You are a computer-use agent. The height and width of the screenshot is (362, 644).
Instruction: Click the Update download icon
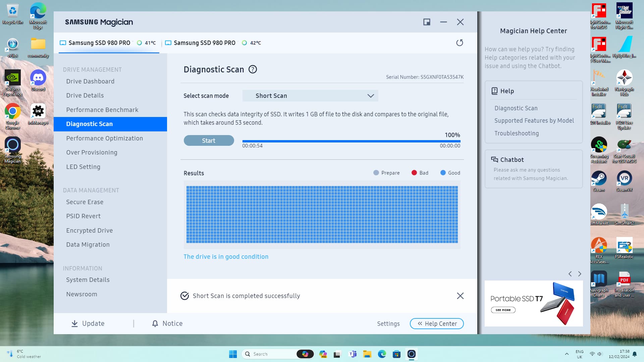click(x=74, y=323)
